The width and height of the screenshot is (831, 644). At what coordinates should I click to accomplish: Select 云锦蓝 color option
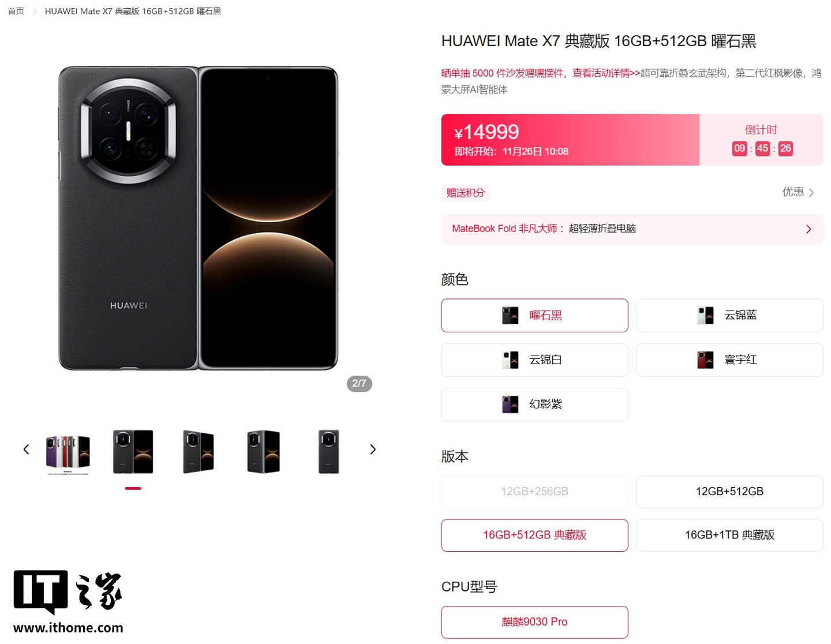729,316
